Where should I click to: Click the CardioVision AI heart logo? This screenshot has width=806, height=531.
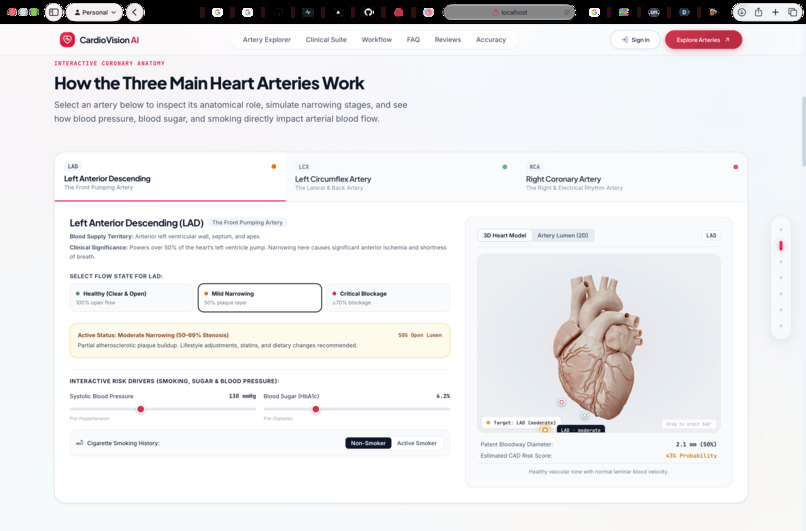67,40
